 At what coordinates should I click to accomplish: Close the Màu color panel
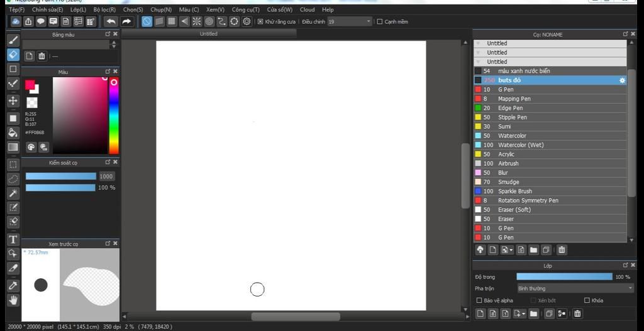point(116,72)
